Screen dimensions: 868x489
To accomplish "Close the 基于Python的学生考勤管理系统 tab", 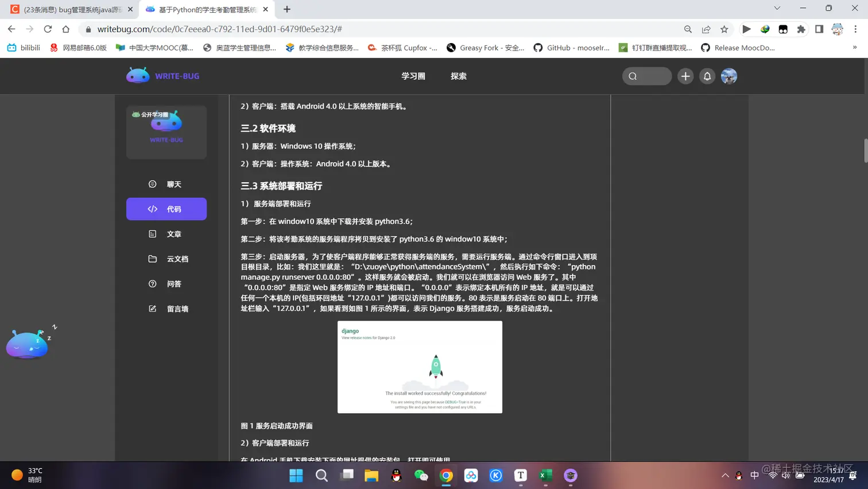I will tap(265, 9).
